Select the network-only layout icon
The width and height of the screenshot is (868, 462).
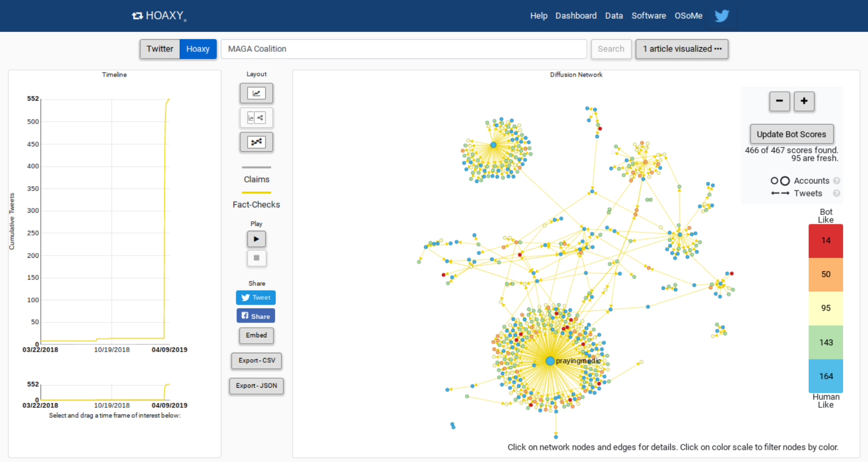click(256, 142)
